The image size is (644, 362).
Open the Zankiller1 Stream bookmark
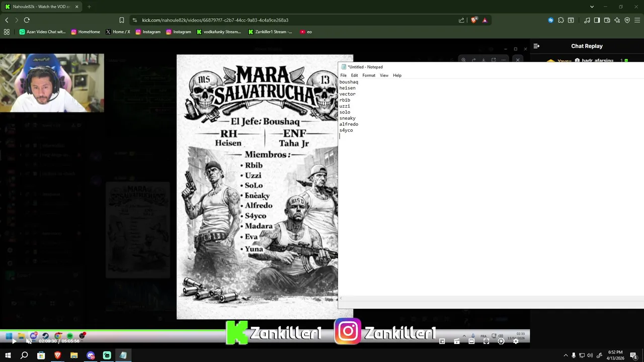pyautogui.click(x=270, y=32)
